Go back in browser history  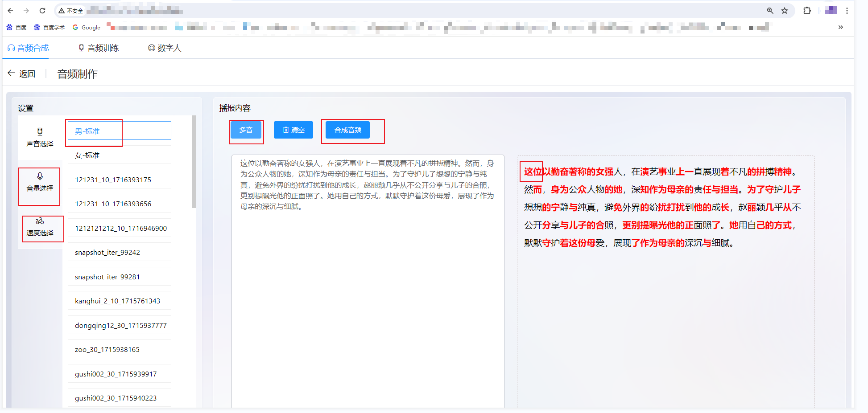click(11, 11)
